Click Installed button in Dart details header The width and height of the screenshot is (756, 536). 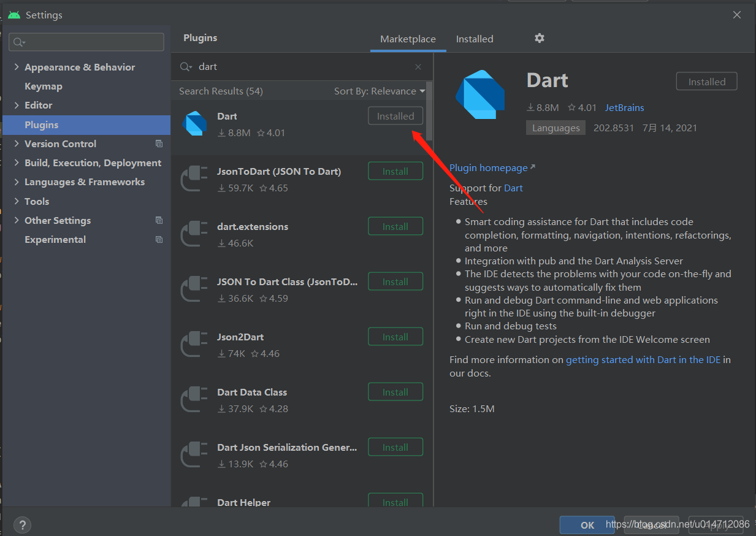(x=706, y=82)
